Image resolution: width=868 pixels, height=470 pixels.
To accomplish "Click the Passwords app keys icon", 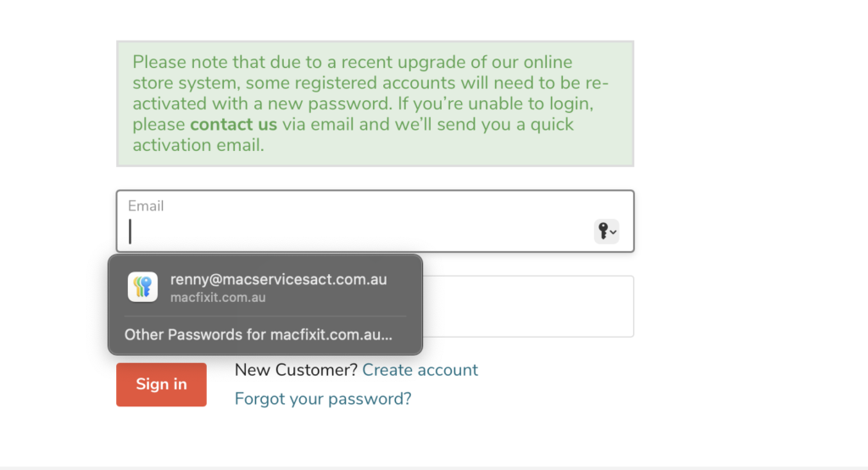I will click(x=142, y=287).
